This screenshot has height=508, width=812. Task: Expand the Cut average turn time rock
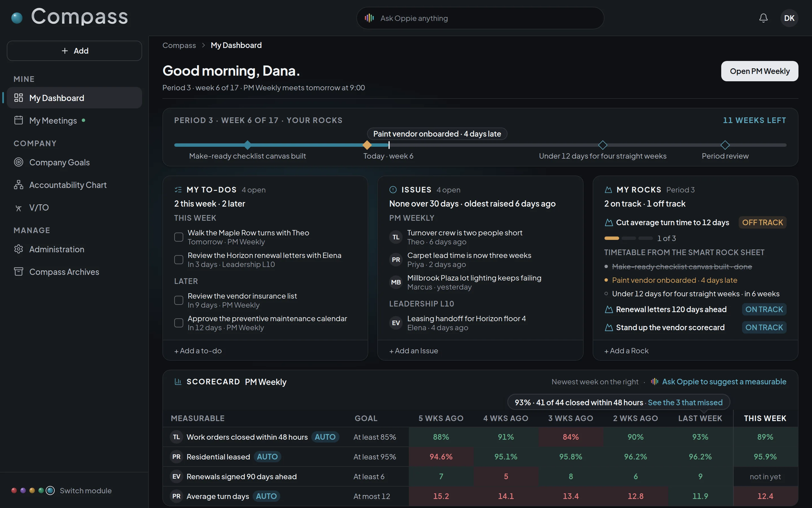pyautogui.click(x=695, y=222)
